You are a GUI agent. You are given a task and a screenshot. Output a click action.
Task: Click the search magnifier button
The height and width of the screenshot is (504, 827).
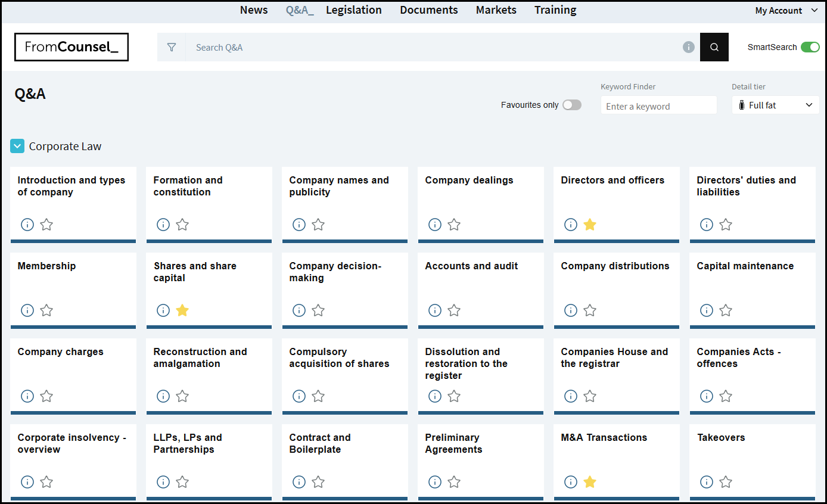pyautogui.click(x=714, y=47)
